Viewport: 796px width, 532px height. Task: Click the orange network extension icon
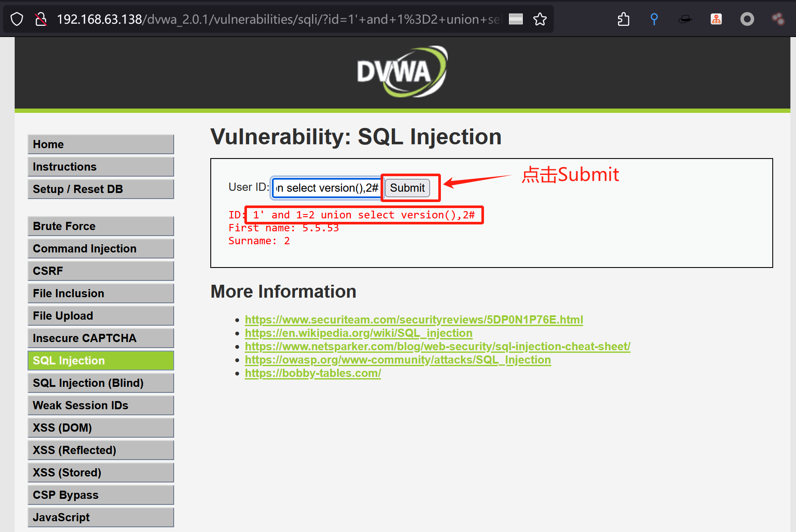[716, 19]
